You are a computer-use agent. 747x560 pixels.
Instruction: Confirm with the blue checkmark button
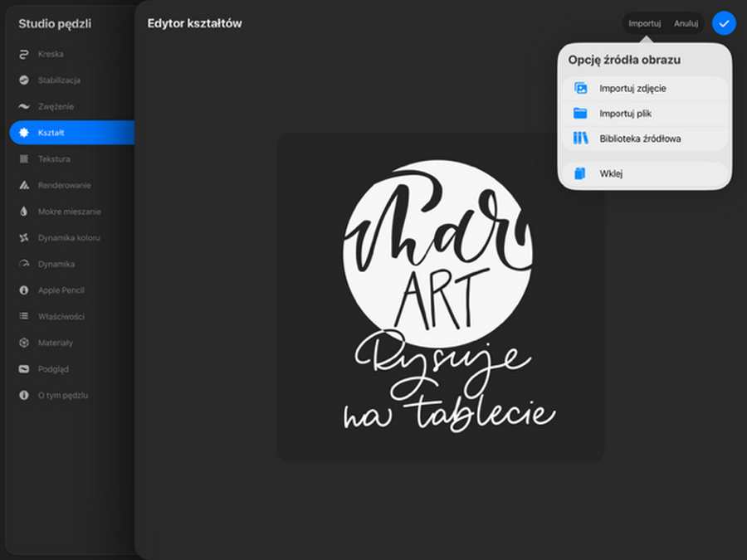click(x=724, y=23)
